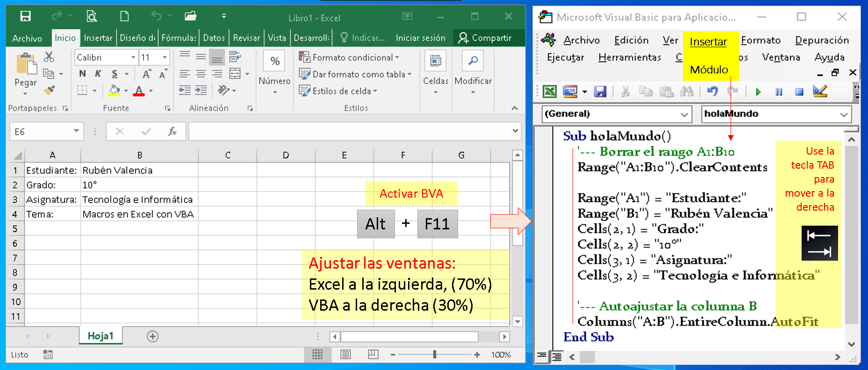Expand the (General) object dropdown
The image size is (868, 370).
[684, 114]
